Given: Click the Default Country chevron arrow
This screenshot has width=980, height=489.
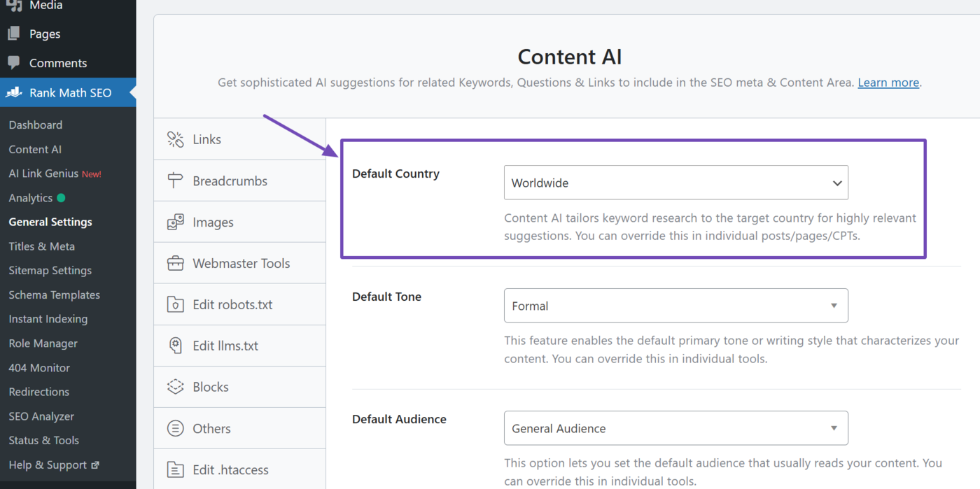Looking at the screenshot, I should (x=837, y=183).
